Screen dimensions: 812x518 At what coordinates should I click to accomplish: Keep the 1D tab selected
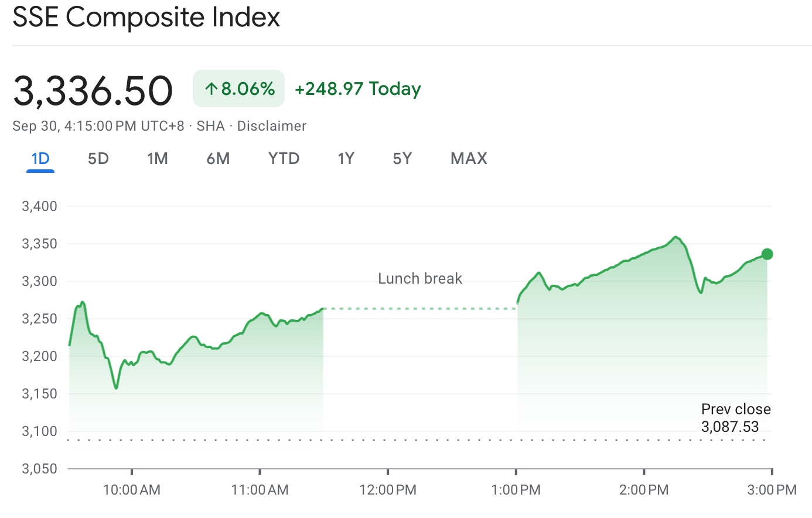click(40, 158)
